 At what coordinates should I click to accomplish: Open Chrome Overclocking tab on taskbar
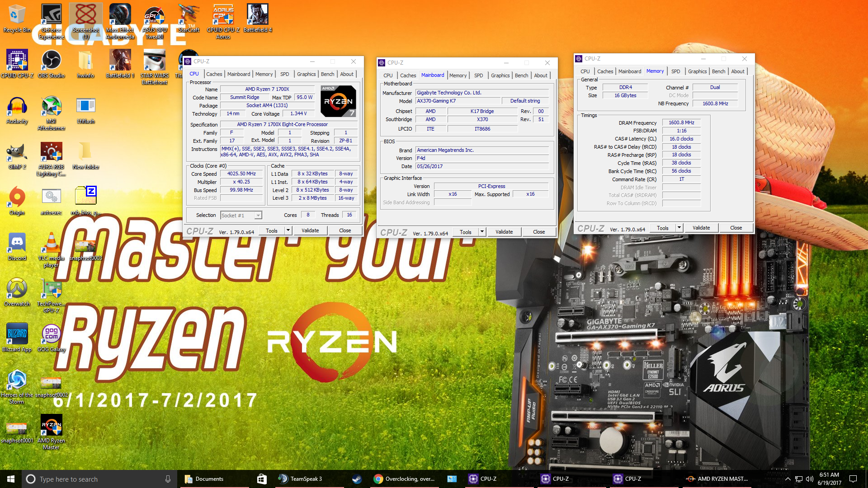tap(404, 479)
